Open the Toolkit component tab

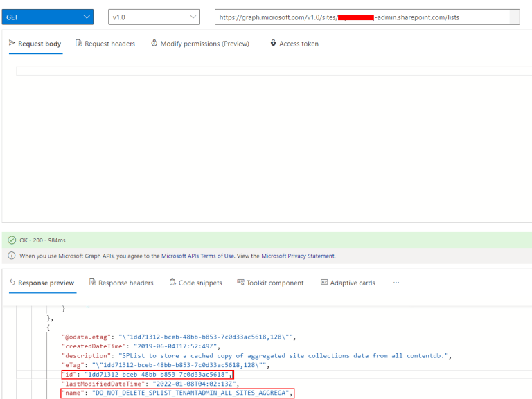(270, 283)
